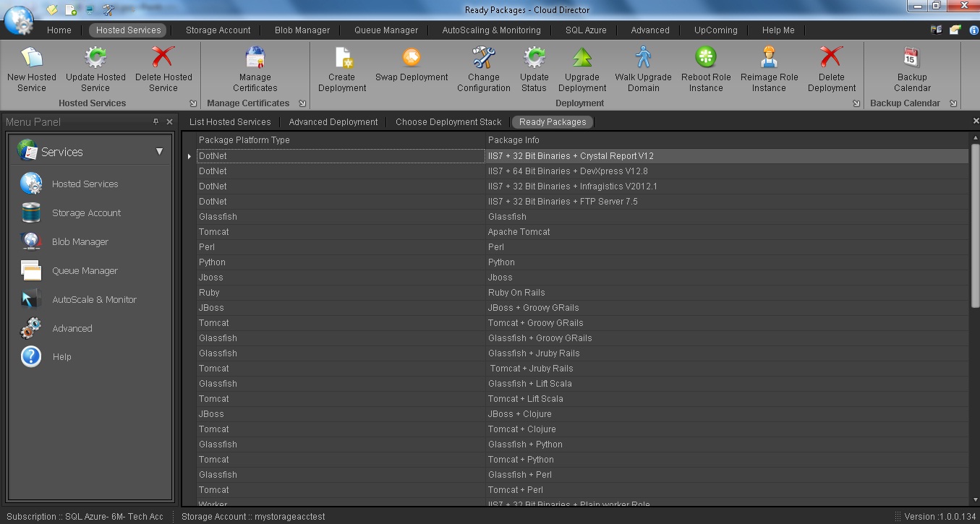The image size is (980, 524).
Task: Click the Update Status gear icon
Action: point(534,69)
